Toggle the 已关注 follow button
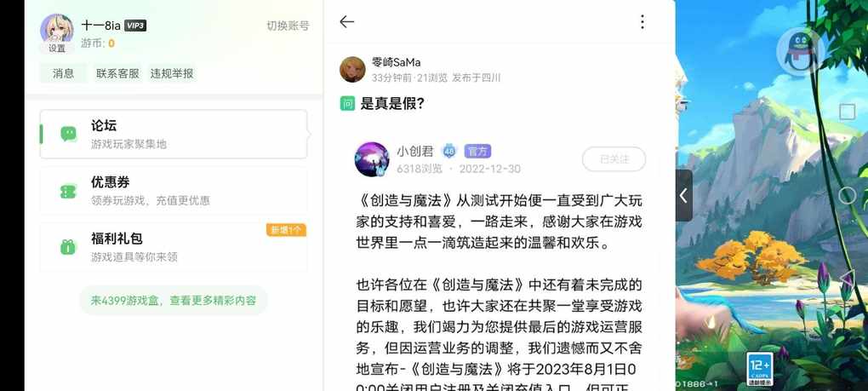868x391 pixels. point(614,159)
